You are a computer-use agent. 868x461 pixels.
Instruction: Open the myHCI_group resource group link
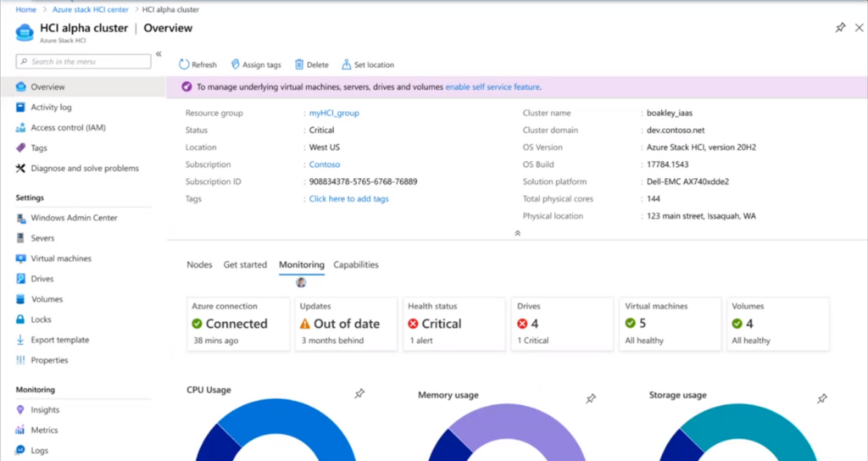coord(334,113)
